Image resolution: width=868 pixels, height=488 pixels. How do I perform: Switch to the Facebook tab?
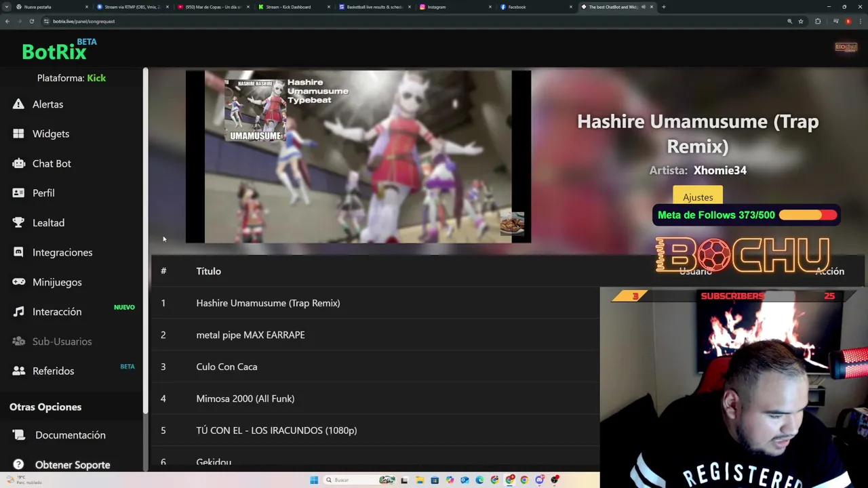536,7
